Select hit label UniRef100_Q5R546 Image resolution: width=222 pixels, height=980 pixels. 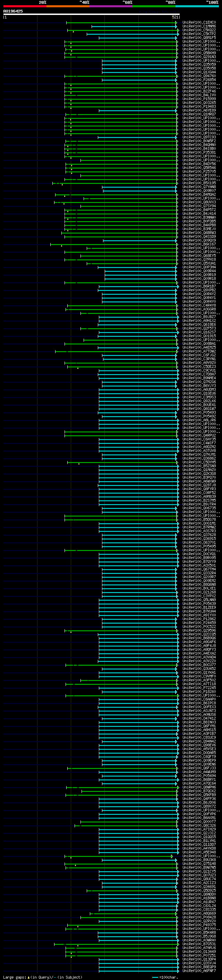199,168
